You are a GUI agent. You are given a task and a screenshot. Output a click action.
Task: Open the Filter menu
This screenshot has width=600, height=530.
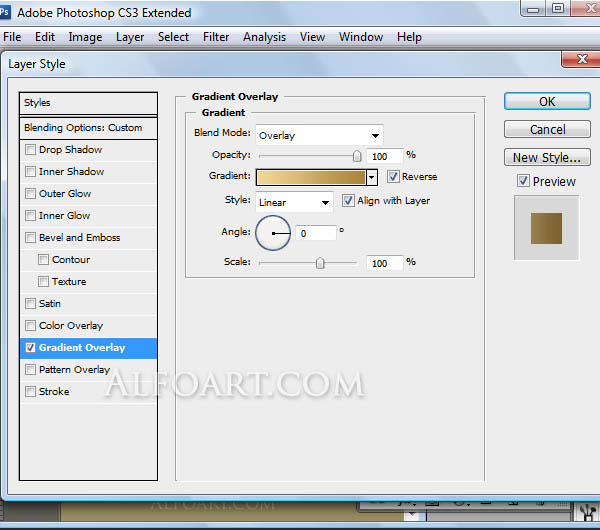[x=216, y=37]
